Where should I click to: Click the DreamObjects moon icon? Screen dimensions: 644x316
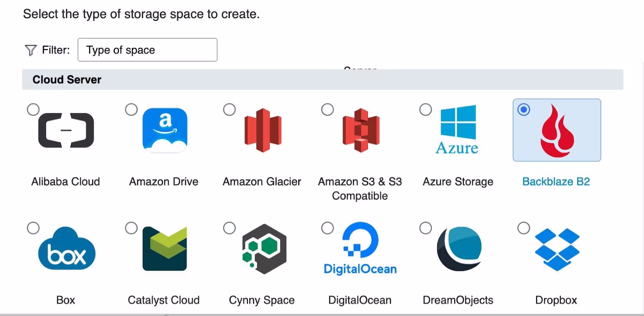pos(459,249)
